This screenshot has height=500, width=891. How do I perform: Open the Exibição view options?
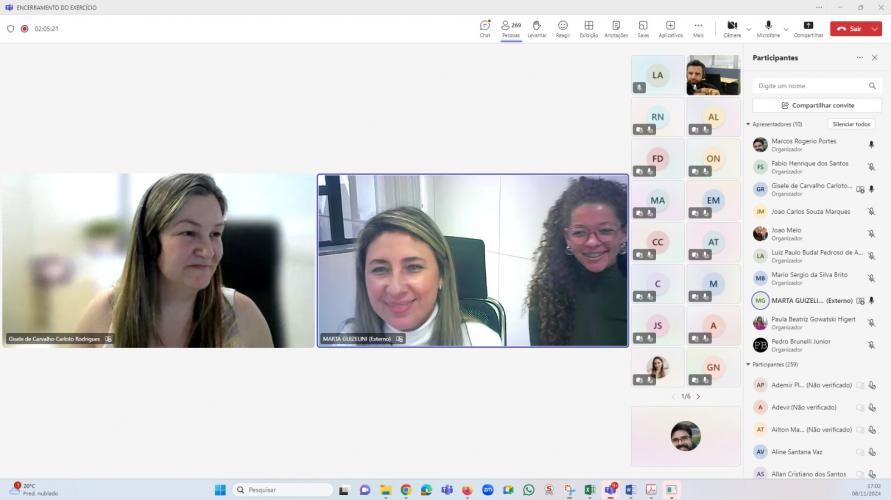tap(589, 26)
